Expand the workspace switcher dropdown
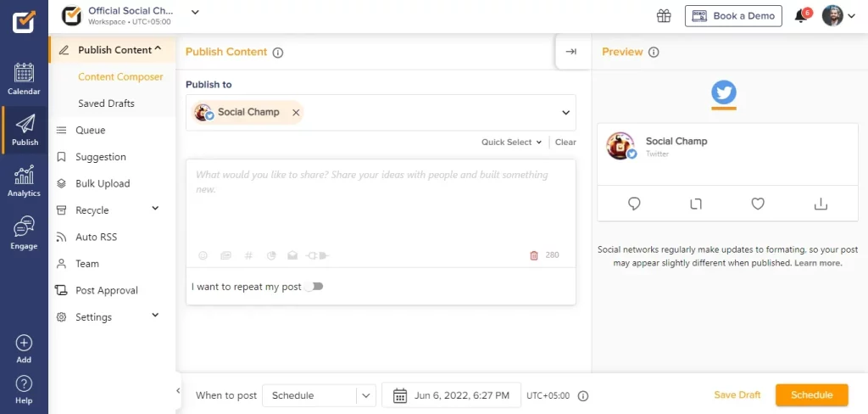This screenshot has height=414, width=868. click(x=196, y=12)
